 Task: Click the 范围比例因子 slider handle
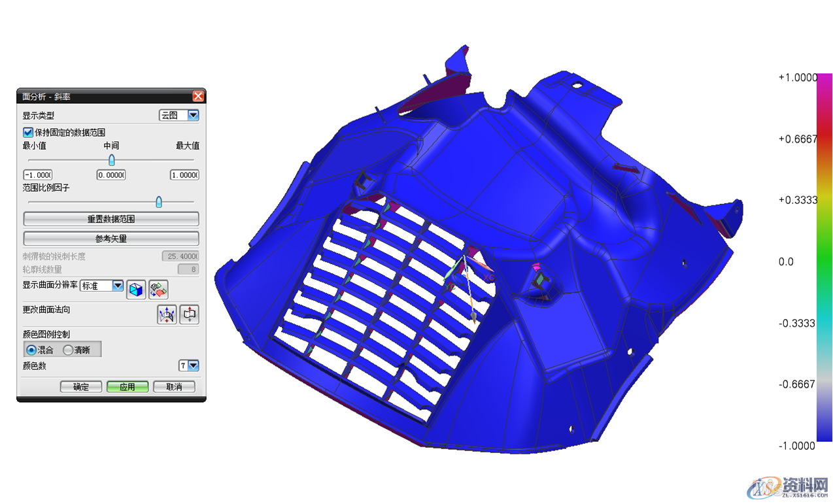pos(158,202)
